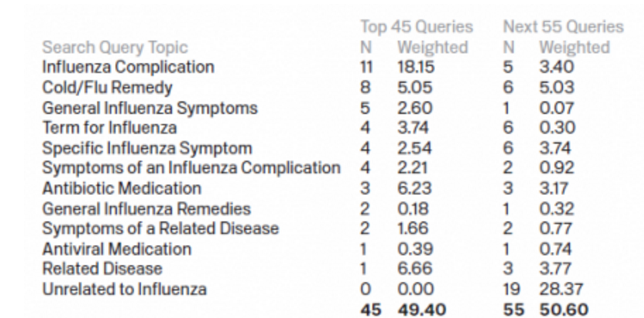Click the Unrelated to Influenza label

(124, 290)
